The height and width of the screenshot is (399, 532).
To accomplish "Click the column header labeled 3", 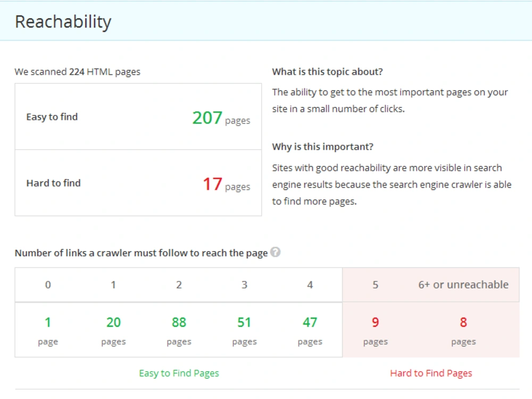I will [244, 285].
